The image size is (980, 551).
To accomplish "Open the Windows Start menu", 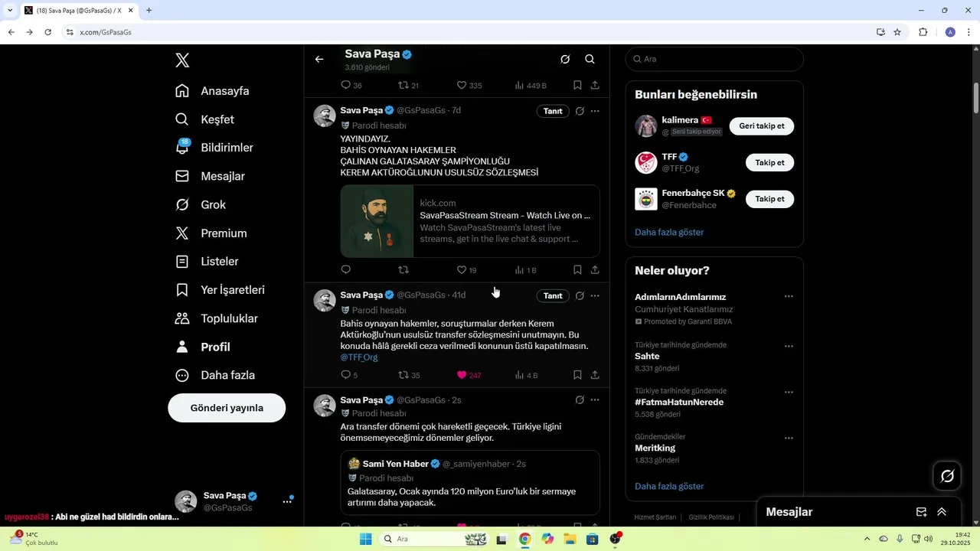I will (366, 539).
